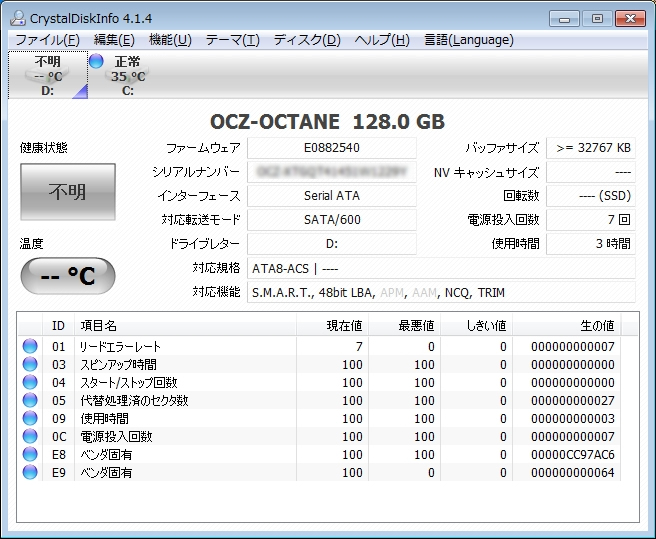Click the しきい値 column header
This screenshot has width=656, height=539.
(477, 325)
